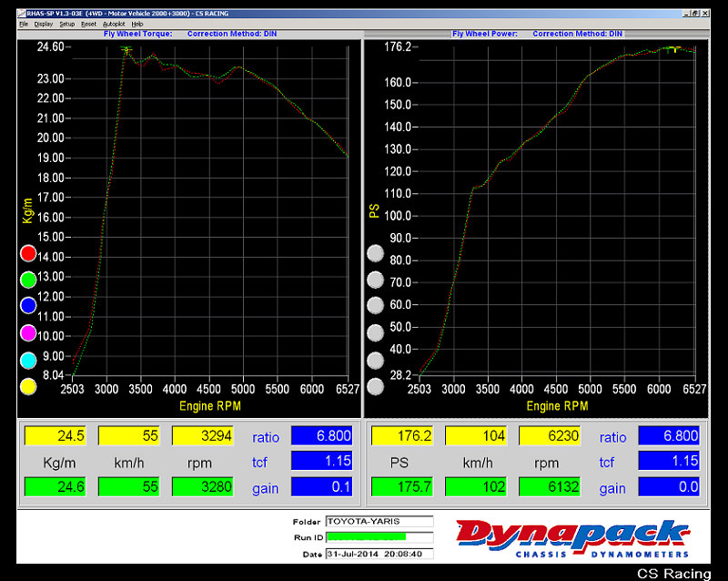The image size is (728, 581).
Task: Click the gray circle beside 40.0 PS
Action: [x=375, y=361]
